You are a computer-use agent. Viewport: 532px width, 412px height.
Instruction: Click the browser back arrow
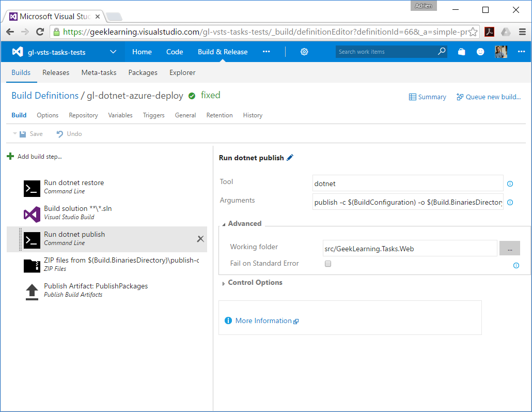[x=10, y=32]
